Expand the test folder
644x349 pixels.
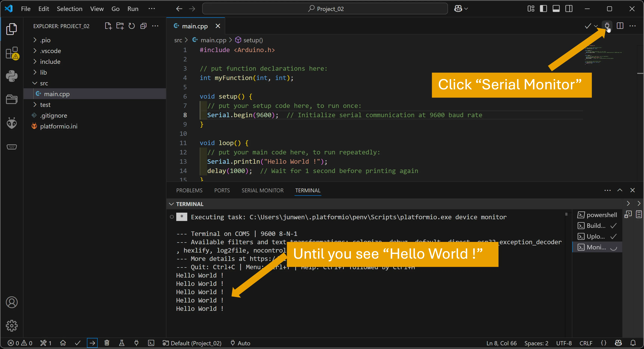95,105
